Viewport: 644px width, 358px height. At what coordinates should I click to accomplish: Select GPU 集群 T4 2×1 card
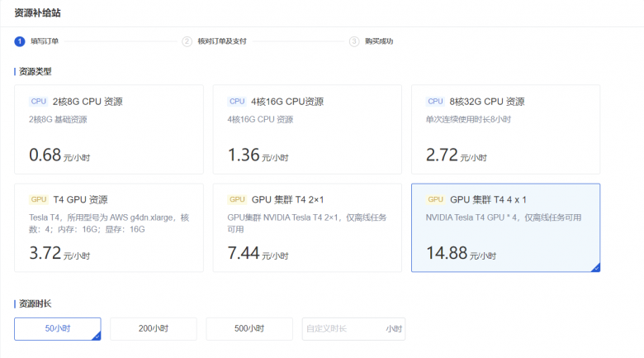click(x=307, y=227)
